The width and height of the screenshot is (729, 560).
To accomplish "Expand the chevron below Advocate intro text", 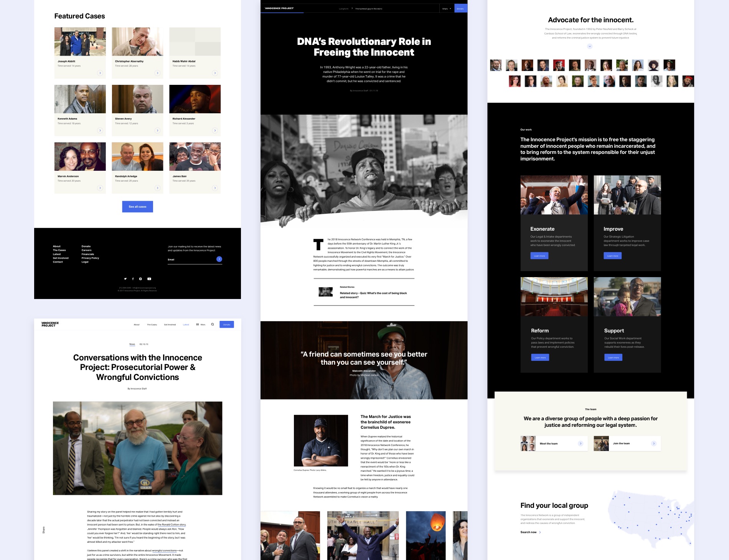I will click(x=590, y=46).
